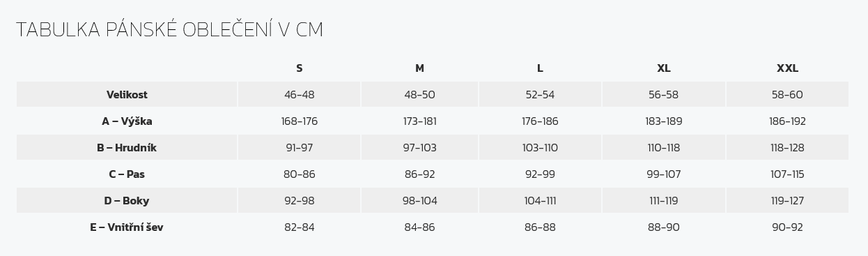The width and height of the screenshot is (868, 256).
Task: Click the E – Vnitřní šev row label
Action: tap(127, 227)
